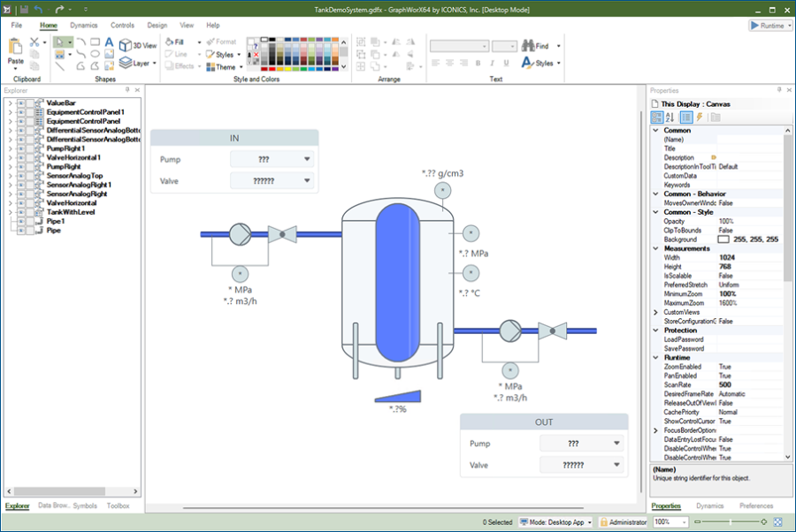The height and width of the screenshot is (532, 796).
Task: Switch to the Toolbox tab
Action: tap(118, 506)
